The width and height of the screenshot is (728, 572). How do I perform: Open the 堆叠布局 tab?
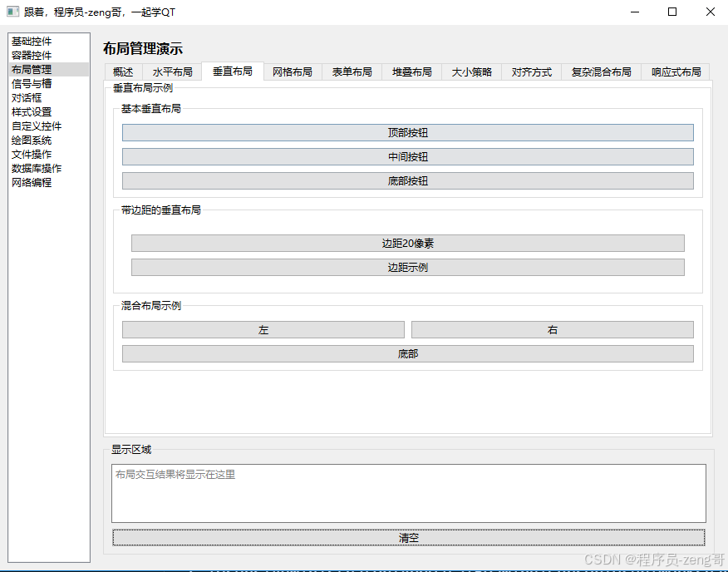pos(411,71)
